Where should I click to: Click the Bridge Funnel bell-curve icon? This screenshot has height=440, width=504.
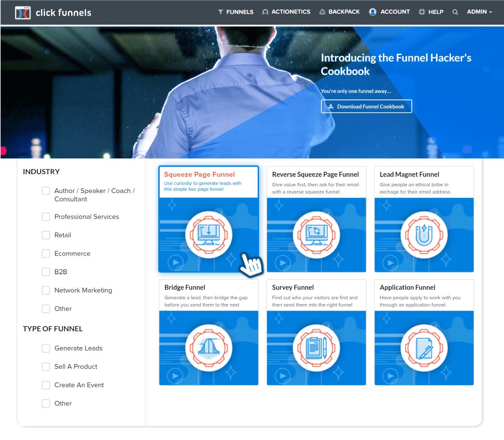point(209,347)
